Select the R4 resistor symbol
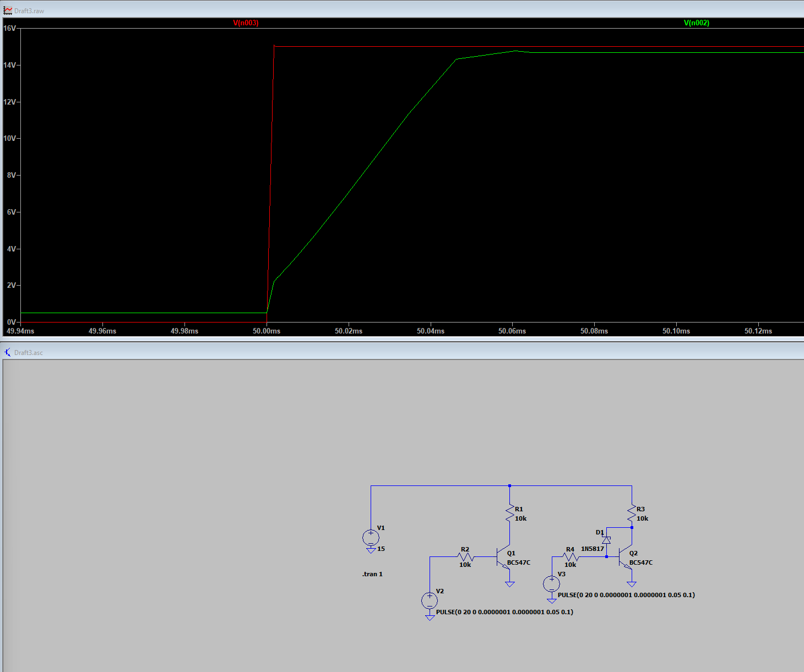 (x=571, y=557)
